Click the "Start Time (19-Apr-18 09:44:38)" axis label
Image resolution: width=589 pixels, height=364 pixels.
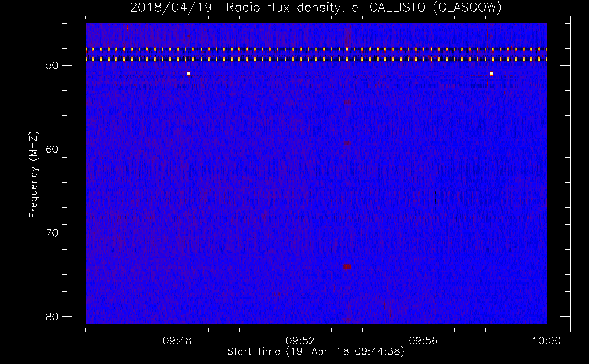[x=316, y=352]
